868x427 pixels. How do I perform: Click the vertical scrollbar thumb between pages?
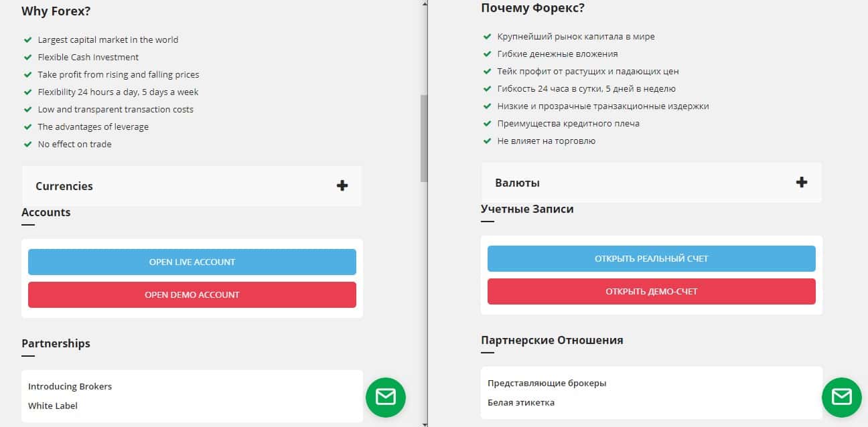424,137
